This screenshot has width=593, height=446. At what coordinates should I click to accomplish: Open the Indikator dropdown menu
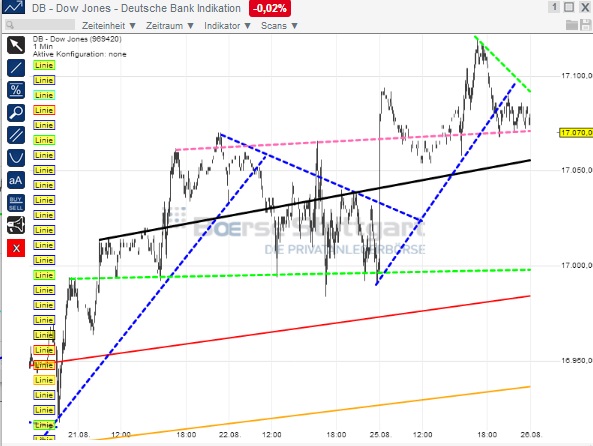coord(227,26)
